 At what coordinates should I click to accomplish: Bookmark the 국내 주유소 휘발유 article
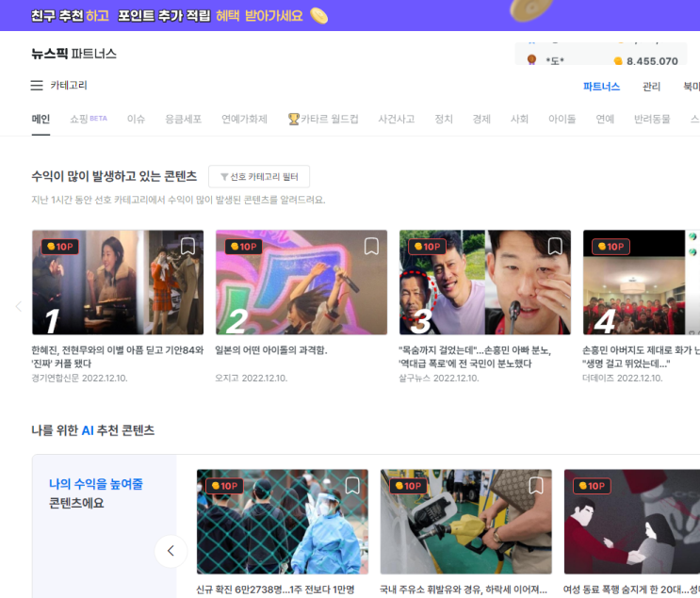coord(536,485)
